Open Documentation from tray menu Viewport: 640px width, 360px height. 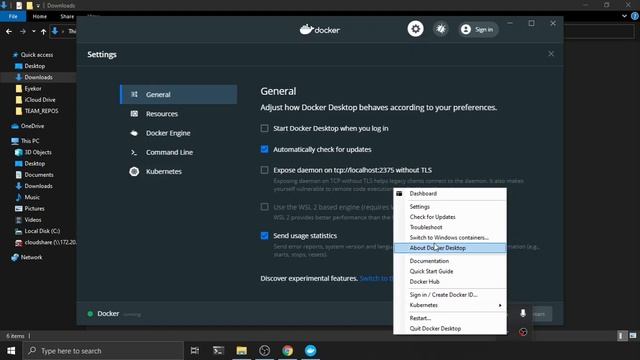click(450, 261)
